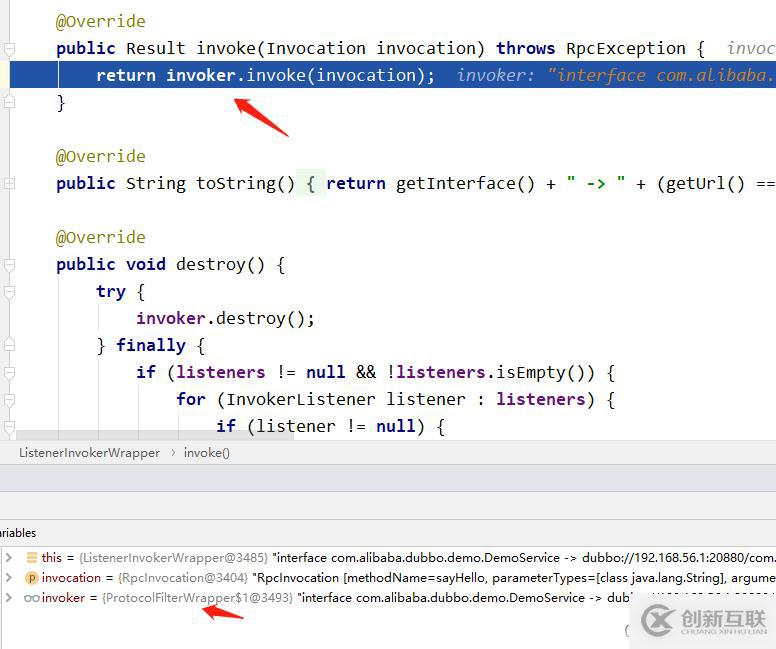The image size is (776, 649).
Task: Click the highlighted return invoker.invoke line
Action: (265, 76)
